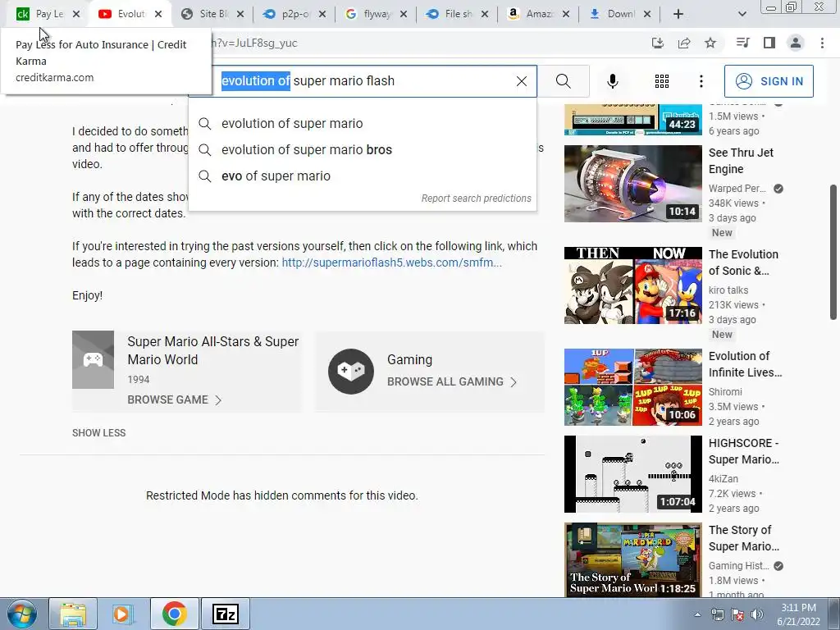The width and height of the screenshot is (840, 630).
Task: Open The Evolution of Sonic video thumbnail
Action: pyautogui.click(x=632, y=285)
